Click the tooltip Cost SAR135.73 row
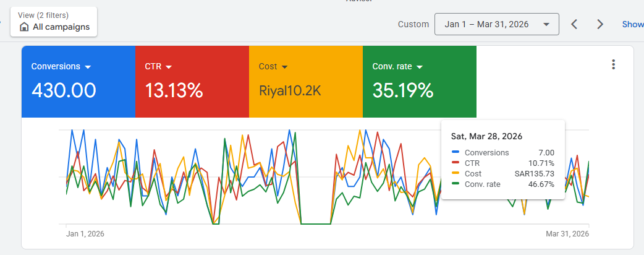This screenshot has width=644, height=255. [x=502, y=173]
